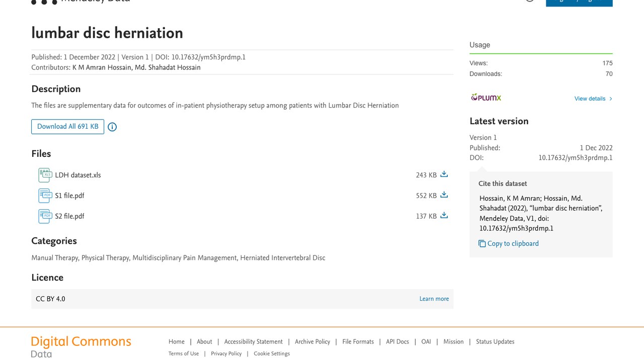Open the File Formats link

tap(358, 341)
